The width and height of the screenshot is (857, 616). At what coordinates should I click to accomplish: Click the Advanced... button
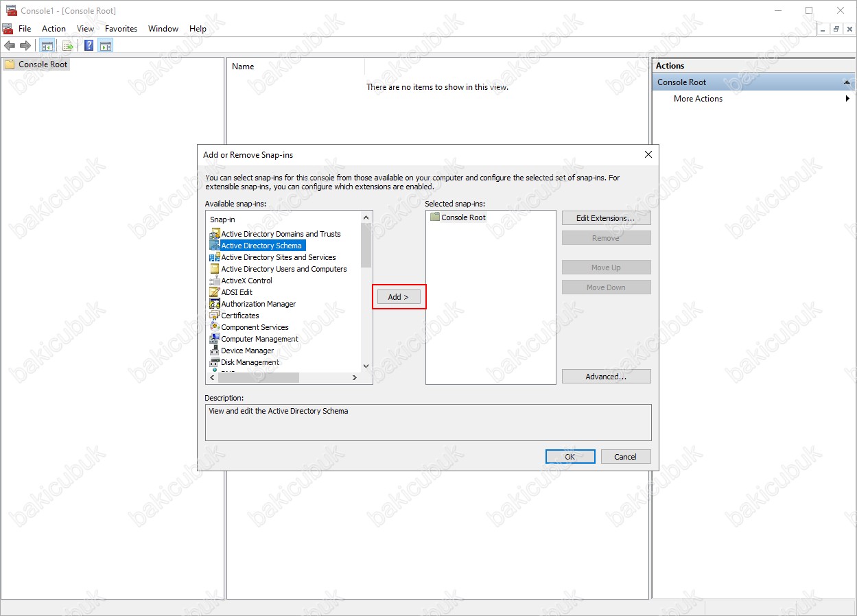(x=606, y=377)
